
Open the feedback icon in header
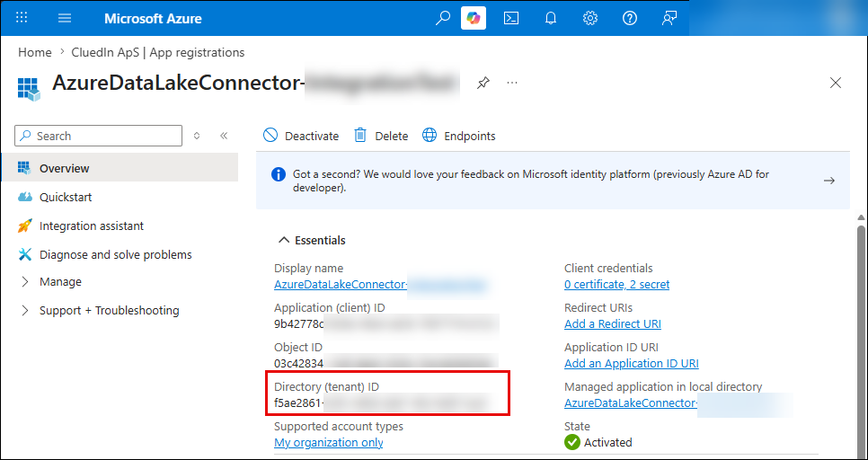(x=669, y=18)
